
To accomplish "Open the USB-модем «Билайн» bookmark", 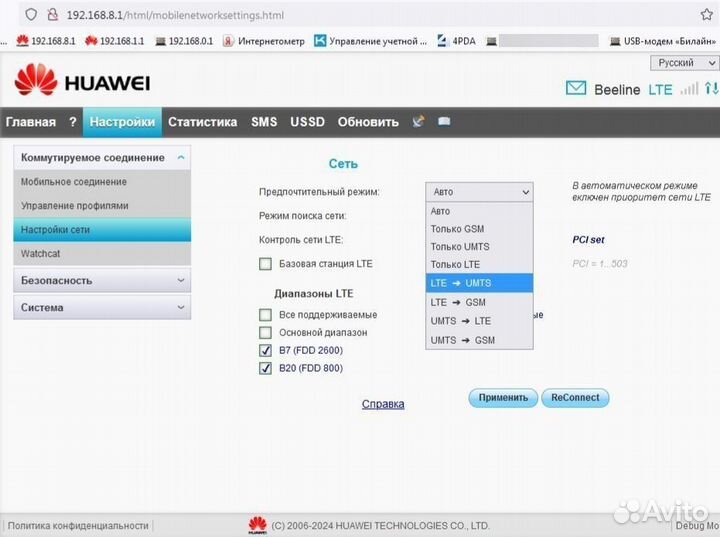I will tap(663, 41).
